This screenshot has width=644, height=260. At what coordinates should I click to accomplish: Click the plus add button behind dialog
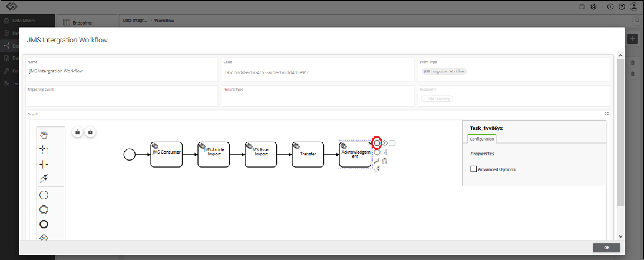pos(632,38)
